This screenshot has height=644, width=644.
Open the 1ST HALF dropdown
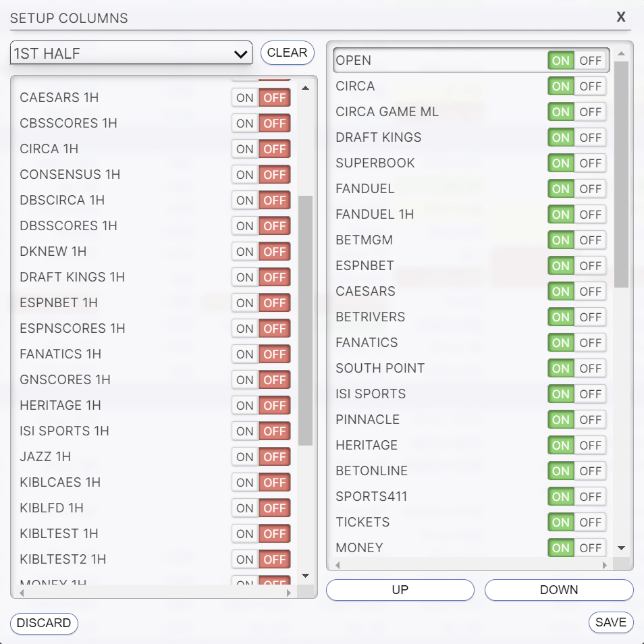(x=131, y=53)
